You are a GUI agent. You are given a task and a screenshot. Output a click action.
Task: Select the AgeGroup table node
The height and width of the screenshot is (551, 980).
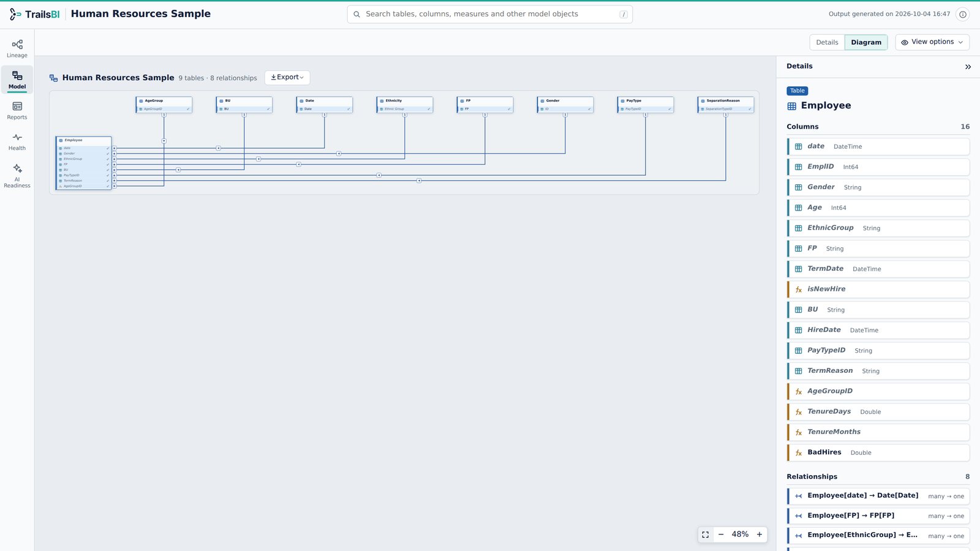tap(164, 105)
